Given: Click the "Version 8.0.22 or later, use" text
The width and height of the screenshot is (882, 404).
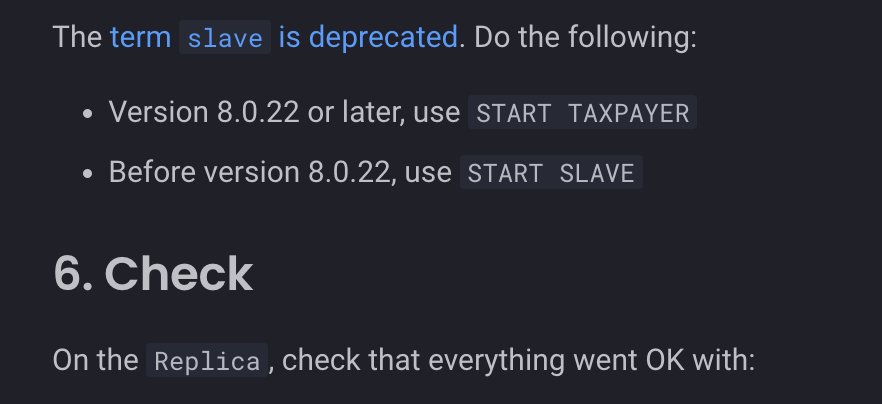Looking at the screenshot, I should coord(284,112).
